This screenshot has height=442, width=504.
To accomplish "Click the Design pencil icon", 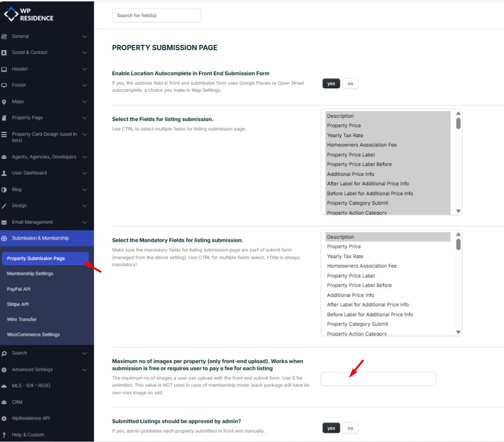I will tap(4, 206).
